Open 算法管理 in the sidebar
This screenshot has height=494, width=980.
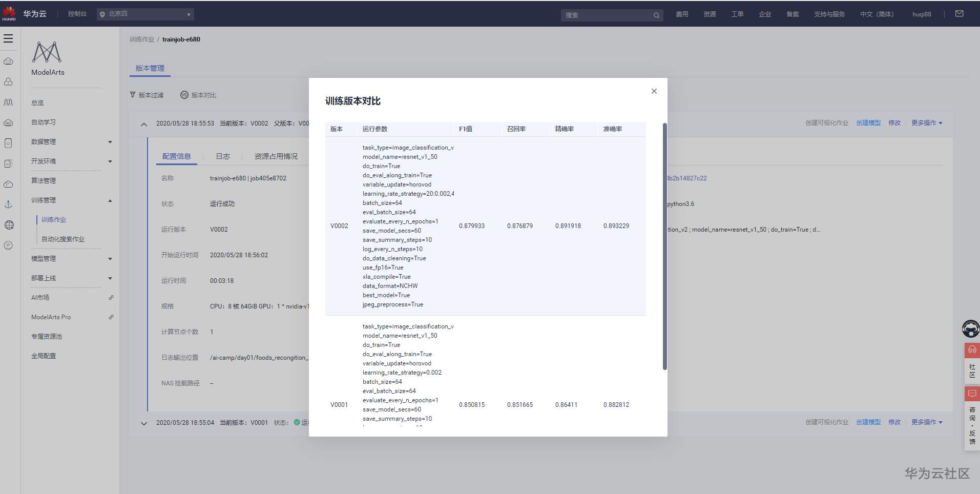point(44,181)
